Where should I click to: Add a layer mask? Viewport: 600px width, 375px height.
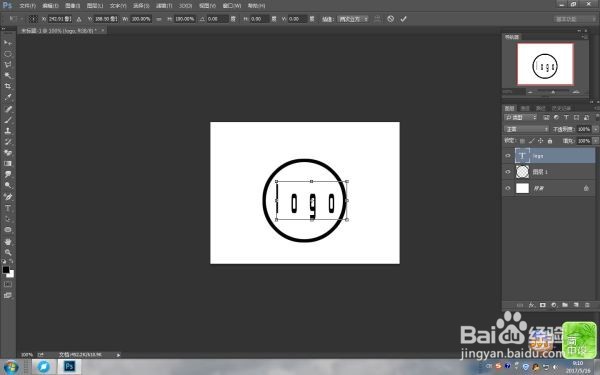click(x=543, y=305)
